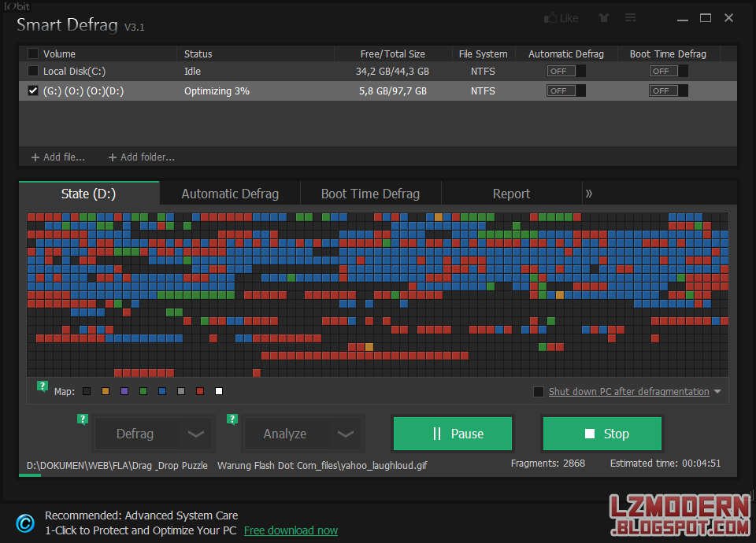Click the help icon beside Map legend

(x=43, y=386)
